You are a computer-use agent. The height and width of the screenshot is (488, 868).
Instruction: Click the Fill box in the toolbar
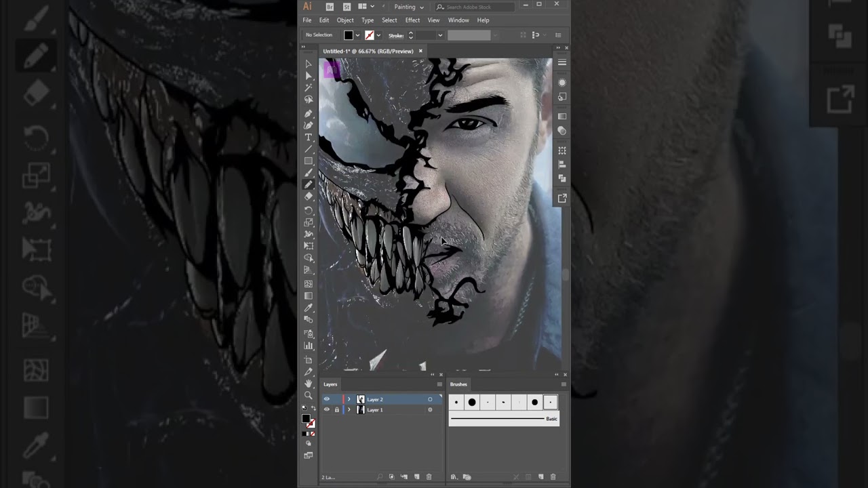click(306, 419)
